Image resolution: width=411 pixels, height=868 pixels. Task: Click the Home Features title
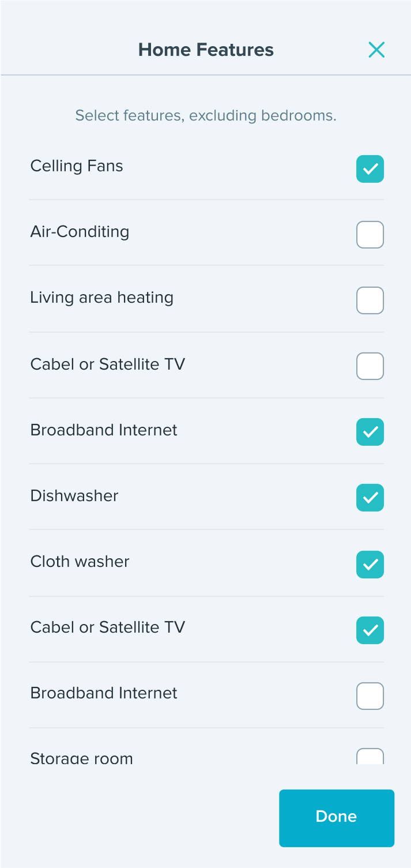click(206, 50)
